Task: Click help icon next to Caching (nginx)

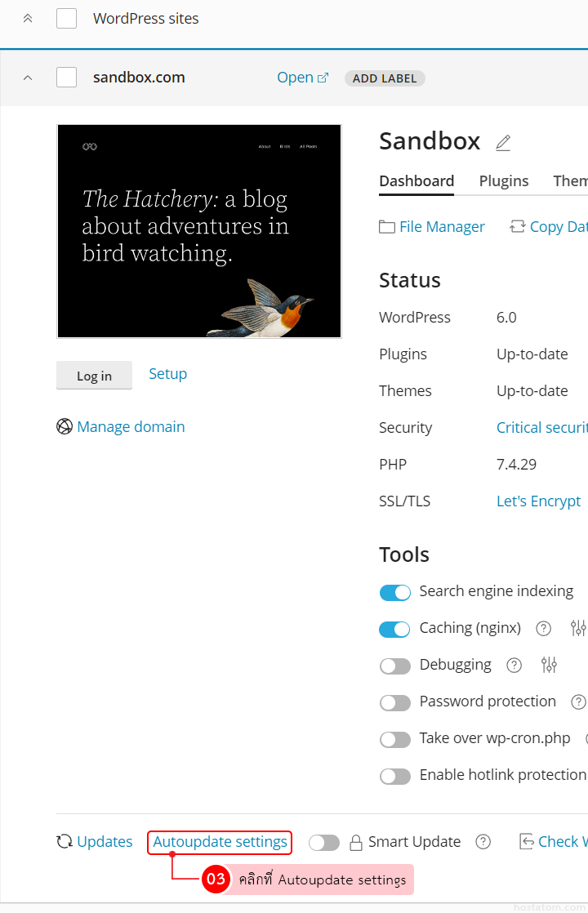Action: click(x=543, y=628)
